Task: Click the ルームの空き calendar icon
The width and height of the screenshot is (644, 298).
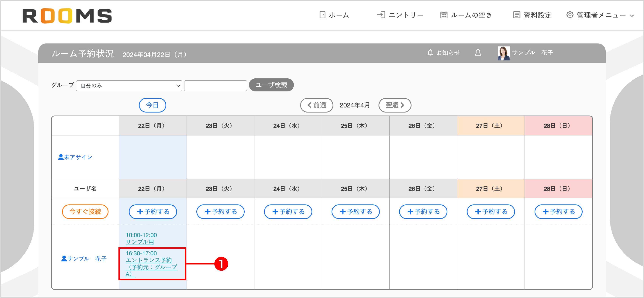Action: point(444,15)
